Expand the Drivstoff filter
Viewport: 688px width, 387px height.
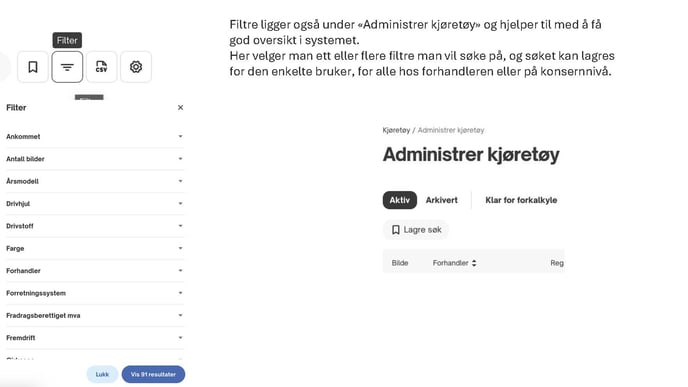[95, 226]
